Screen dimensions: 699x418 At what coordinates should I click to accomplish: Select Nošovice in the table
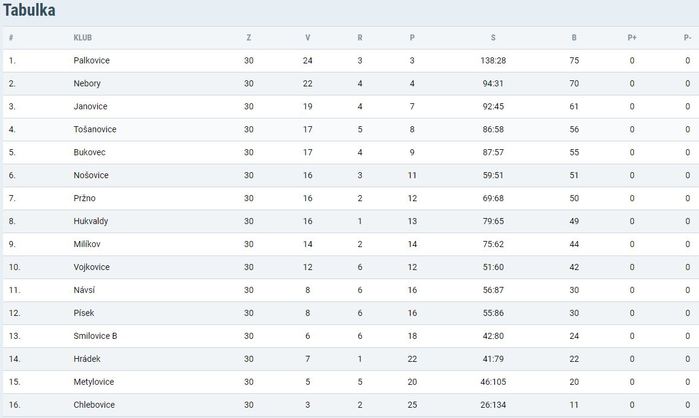91,175
